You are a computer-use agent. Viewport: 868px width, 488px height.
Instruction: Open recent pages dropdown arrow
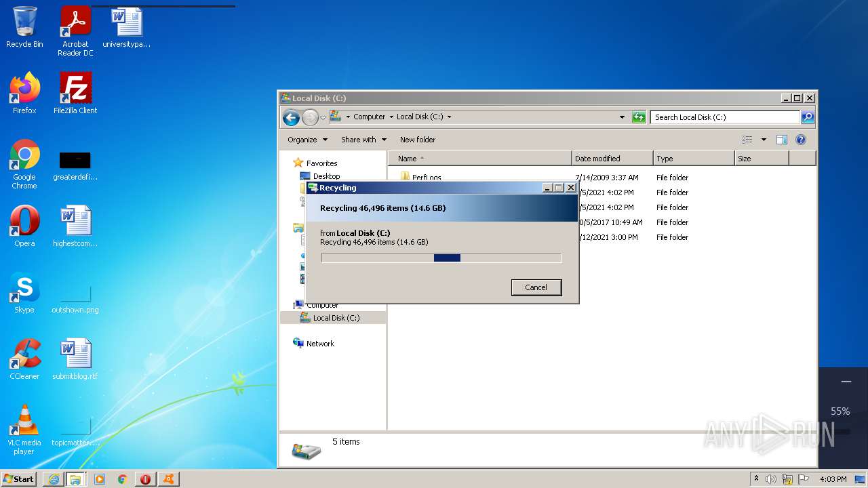[323, 117]
